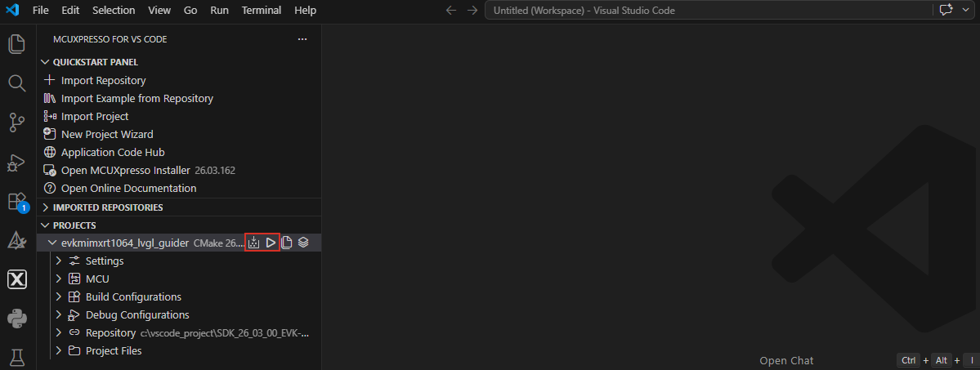
Task: Select Debug Configurations item
Action: [x=137, y=315]
